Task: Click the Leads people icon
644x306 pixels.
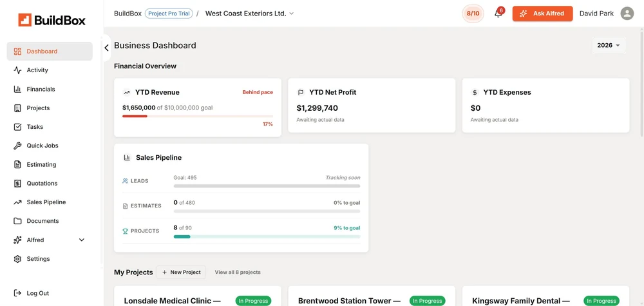Action: pyautogui.click(x=126, y=181)
